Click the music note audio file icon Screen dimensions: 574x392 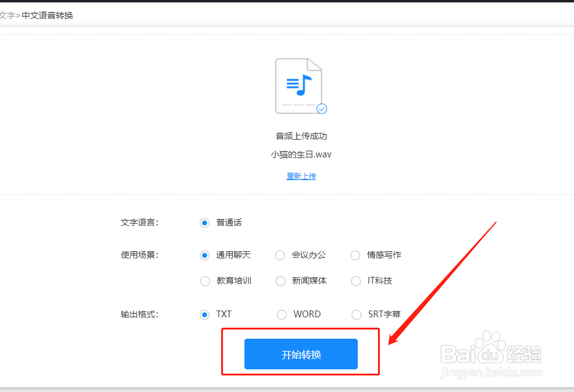[x=300, y=85]
